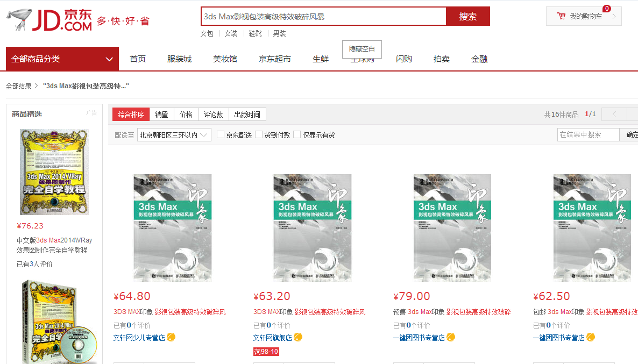Visit the ¥79.00 item's 一键团图书专营店 store

(419, 338)
